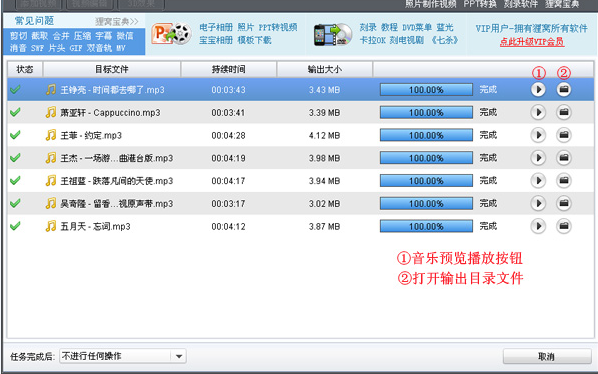This screenshot has width=598, height=374.
Task: Click the 字幕 FAQ link
Action: (x=103, y=36)
